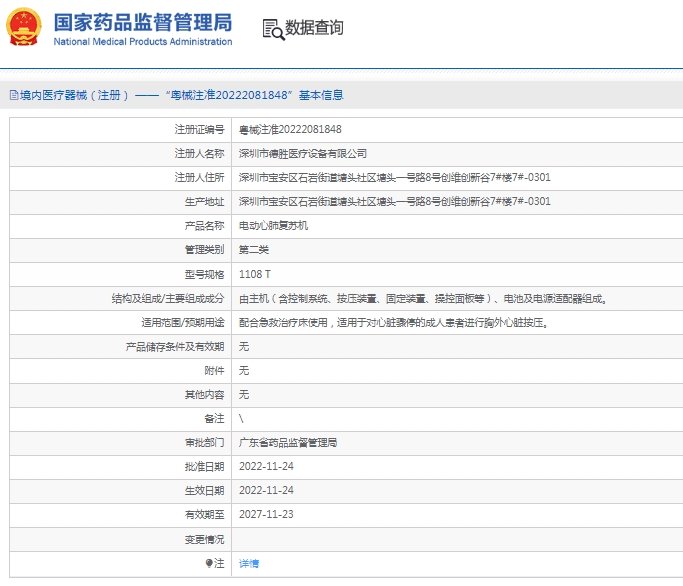683x586 pixels.
Task: Select registrant name 深圳市德胜医疗设备有限公司
Action: coord(303,153)
